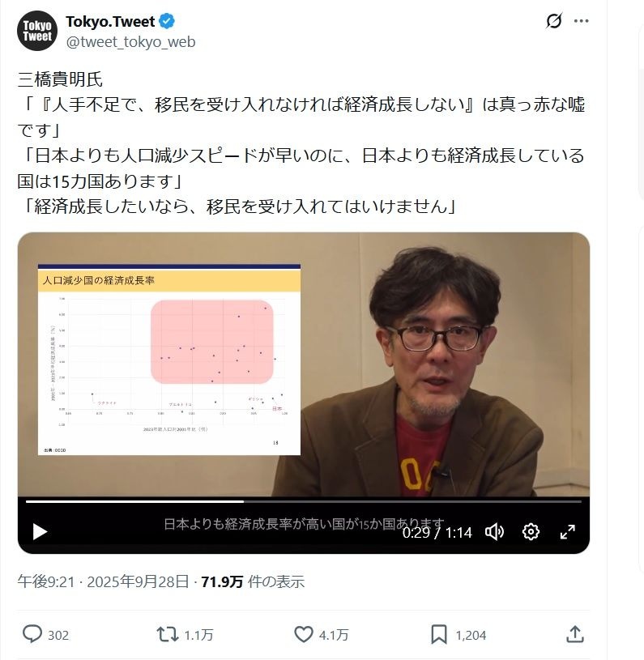Bookmark the tweet
The height and width of the screenshot is (660, 644).
[x=439, y=634]
